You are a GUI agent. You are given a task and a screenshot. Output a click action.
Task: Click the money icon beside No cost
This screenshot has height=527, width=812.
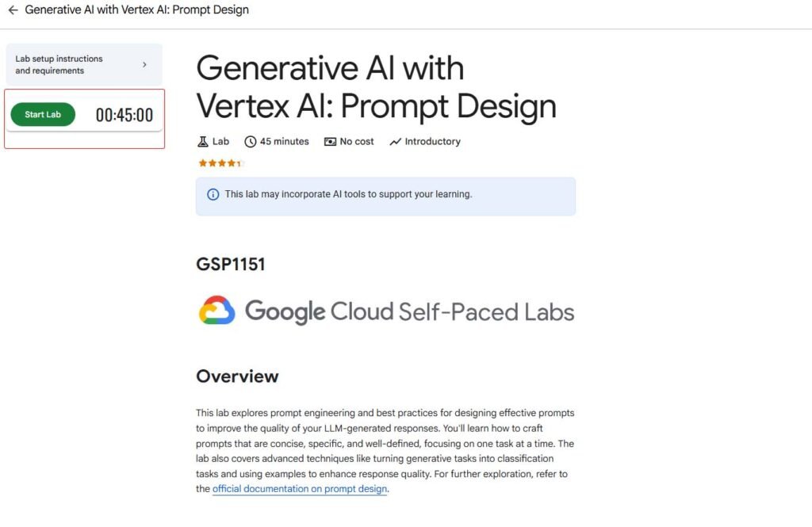pos(330,141)
